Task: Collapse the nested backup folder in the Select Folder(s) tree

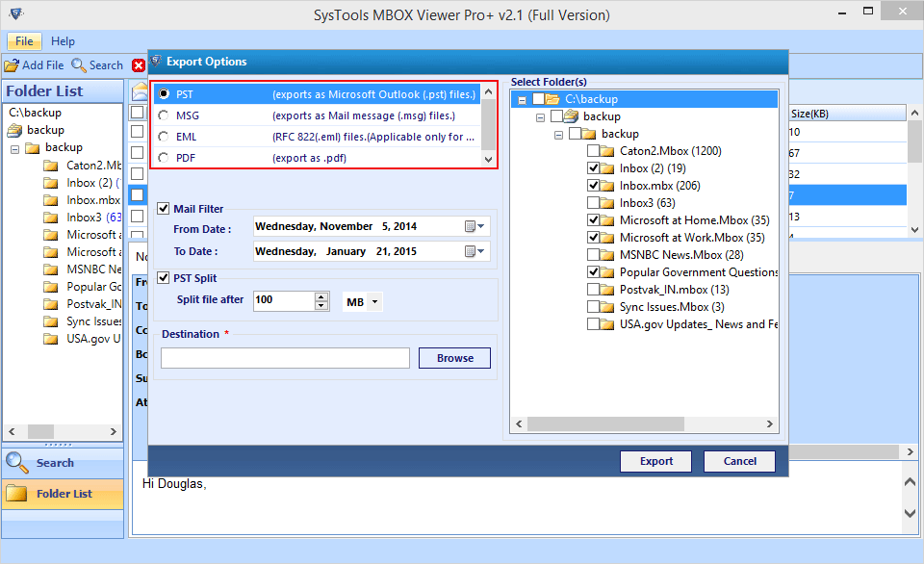Action: [x=558, y=136]
